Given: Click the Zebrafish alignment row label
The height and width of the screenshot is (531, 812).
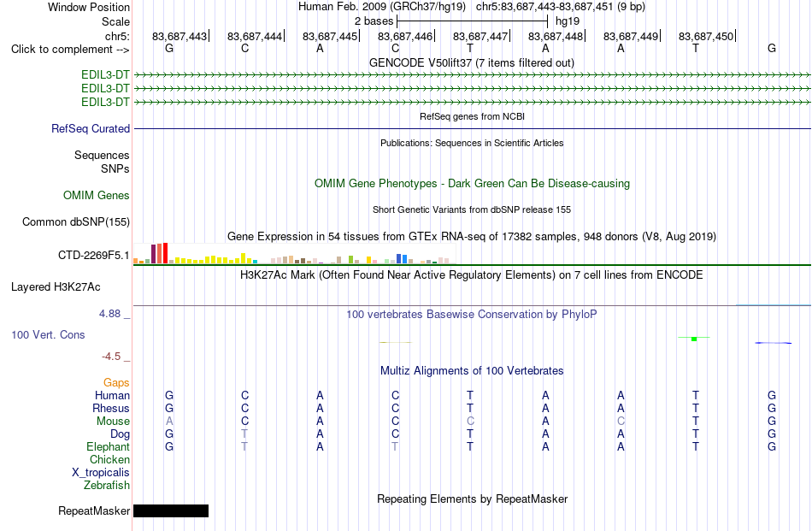Looking at the screenshot, I should pos(107,486).
